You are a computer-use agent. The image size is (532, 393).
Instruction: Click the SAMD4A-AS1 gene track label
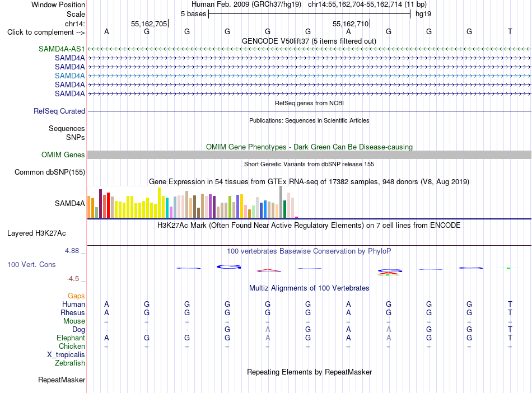[x=62, y=49]
